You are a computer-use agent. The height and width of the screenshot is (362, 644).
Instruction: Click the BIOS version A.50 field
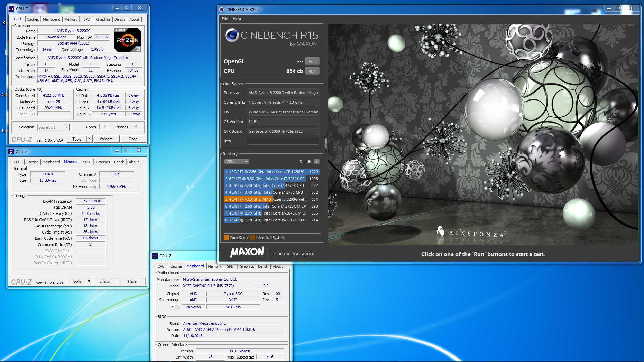233,330
